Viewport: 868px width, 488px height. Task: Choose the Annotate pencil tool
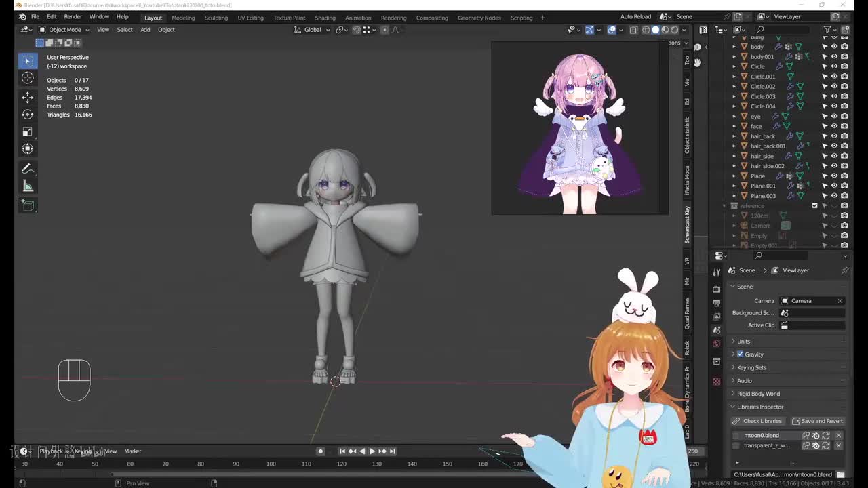point(28,169)
